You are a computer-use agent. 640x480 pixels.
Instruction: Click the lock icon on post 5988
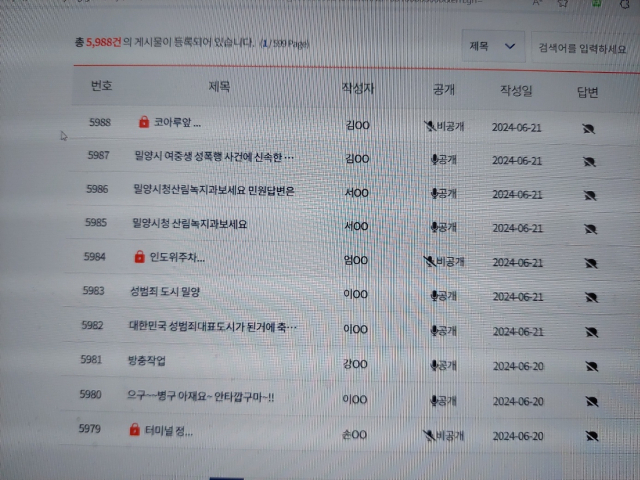(x=144, y=123)
